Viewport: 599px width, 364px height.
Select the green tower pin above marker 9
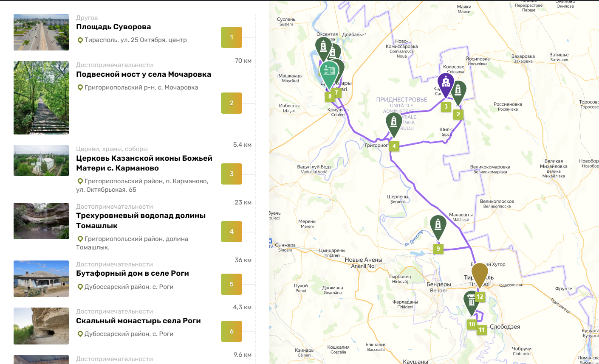(x=438, y=227)
